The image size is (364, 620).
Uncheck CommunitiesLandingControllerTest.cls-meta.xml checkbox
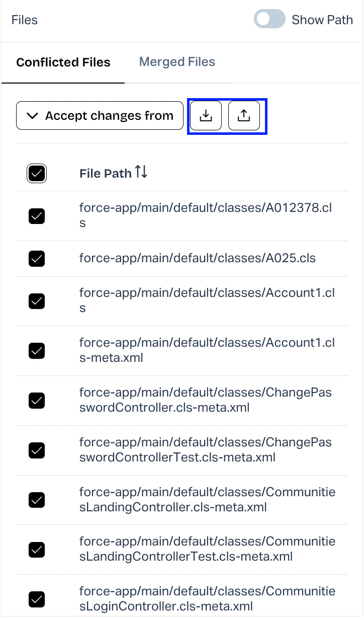(37, 549)
